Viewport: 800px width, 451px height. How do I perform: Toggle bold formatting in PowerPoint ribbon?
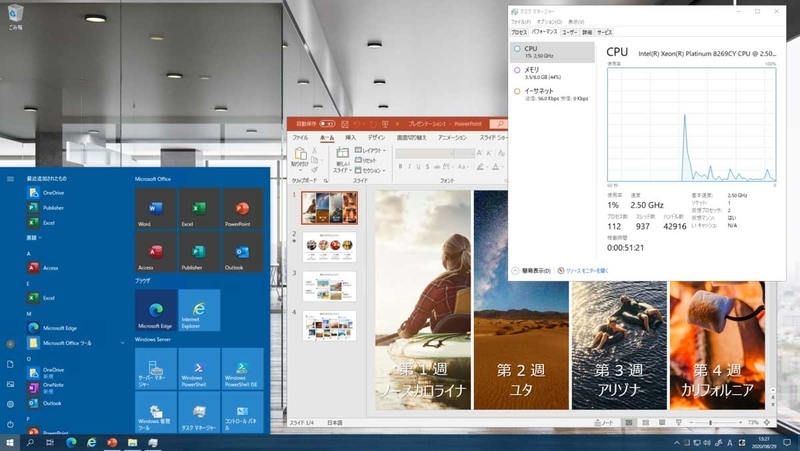coord(401,166)
